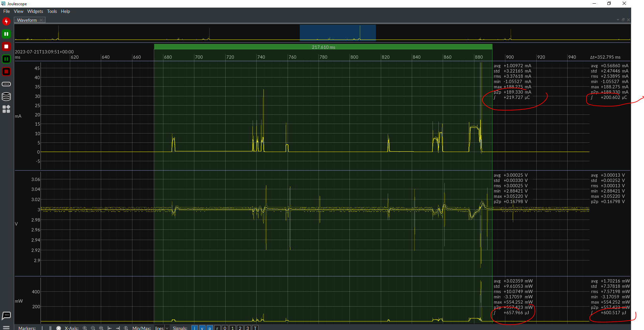Select the Waveform tab

[x=27, y=20]
